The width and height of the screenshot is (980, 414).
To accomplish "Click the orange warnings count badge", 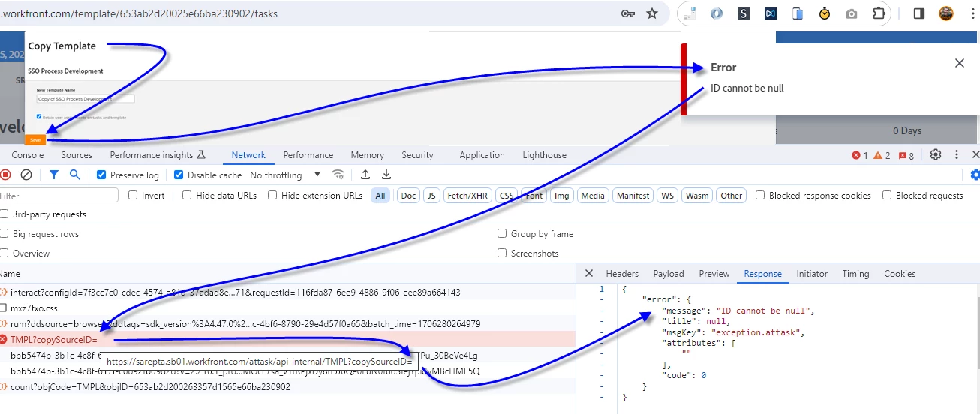I will click(x=882, y=155).
